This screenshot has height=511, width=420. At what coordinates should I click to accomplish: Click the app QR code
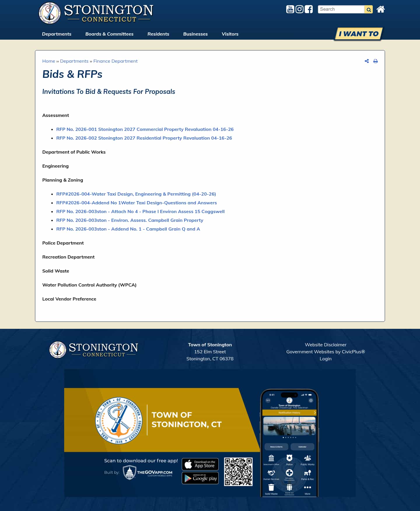[238, 472]
